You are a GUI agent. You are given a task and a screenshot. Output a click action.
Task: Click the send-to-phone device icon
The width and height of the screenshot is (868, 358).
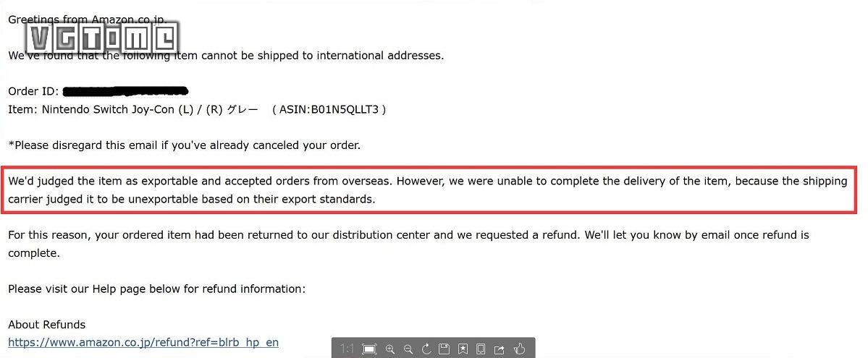click(481, 349)
